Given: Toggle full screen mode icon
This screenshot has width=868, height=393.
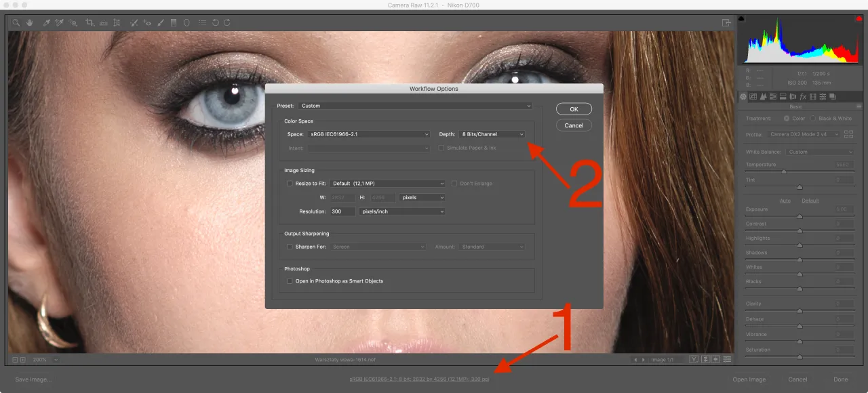Looking at the screenshot, I should [x=726, y=22].
